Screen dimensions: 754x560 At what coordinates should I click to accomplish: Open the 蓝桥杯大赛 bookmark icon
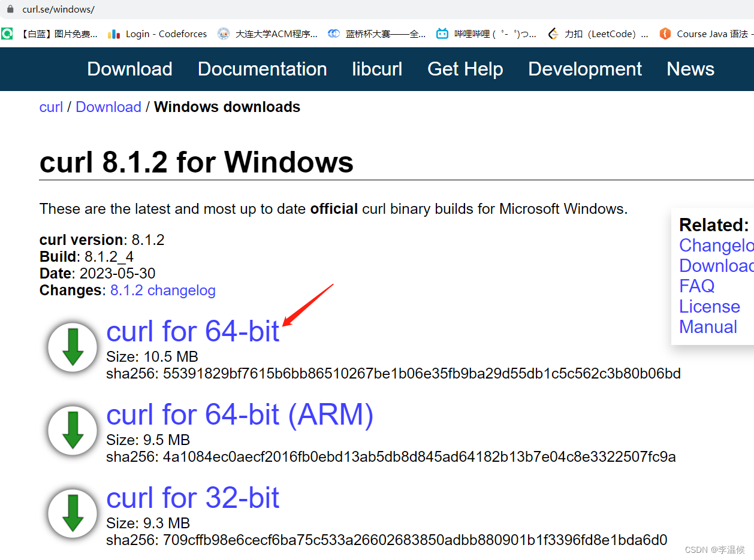click(x=334, y=34)
